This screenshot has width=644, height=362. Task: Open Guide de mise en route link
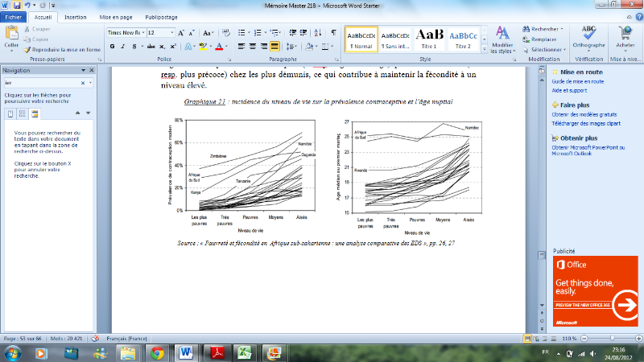point(577,82)
